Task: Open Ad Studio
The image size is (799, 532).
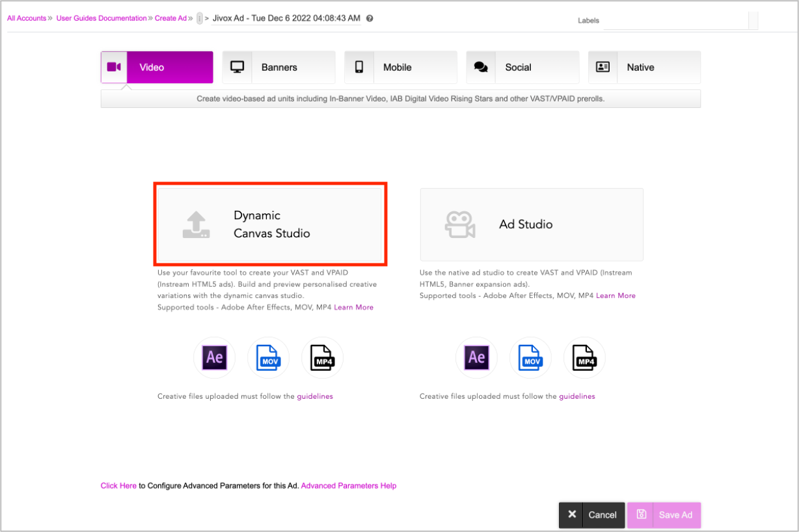Action: [532, 224]
